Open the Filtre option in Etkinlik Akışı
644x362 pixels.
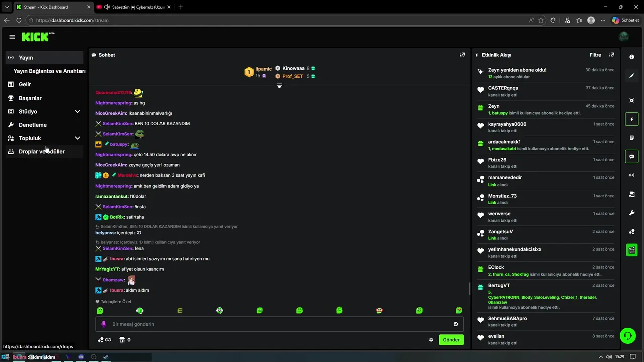[595, 55]
